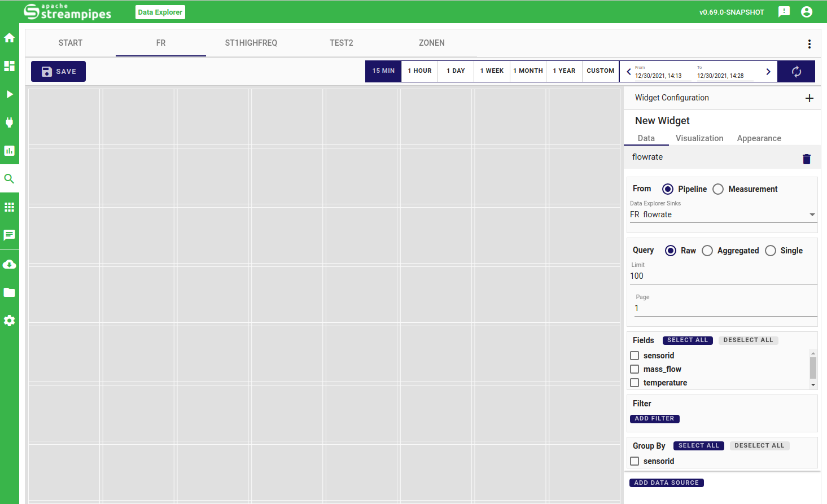Add a new widget with plus icon
The width and height of the screenshot is (827, 504).
pos(809,98)
